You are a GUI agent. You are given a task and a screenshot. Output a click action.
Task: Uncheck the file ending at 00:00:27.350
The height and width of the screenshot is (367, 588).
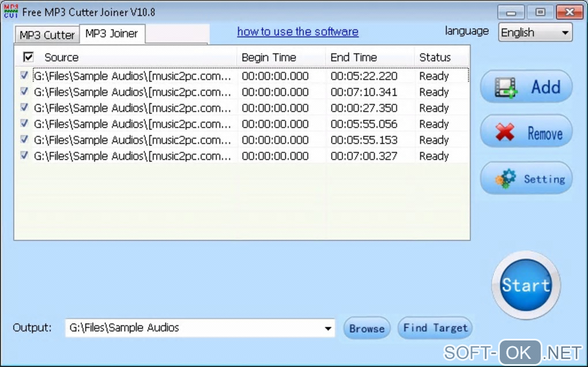pyautogui.click(x=24, y=107)
